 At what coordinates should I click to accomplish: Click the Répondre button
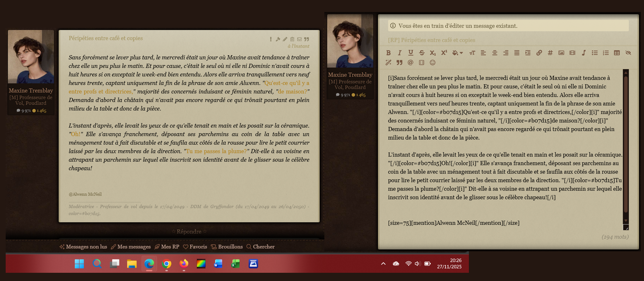pos(189,231)
